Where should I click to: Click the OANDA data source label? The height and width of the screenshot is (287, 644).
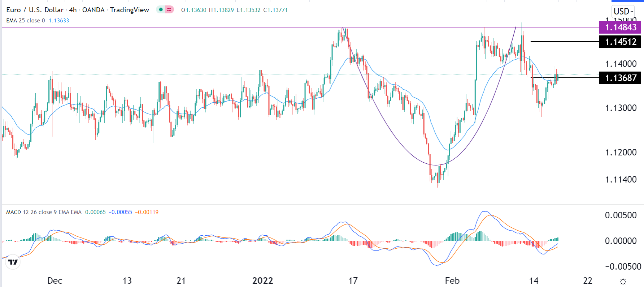(93, 10)
